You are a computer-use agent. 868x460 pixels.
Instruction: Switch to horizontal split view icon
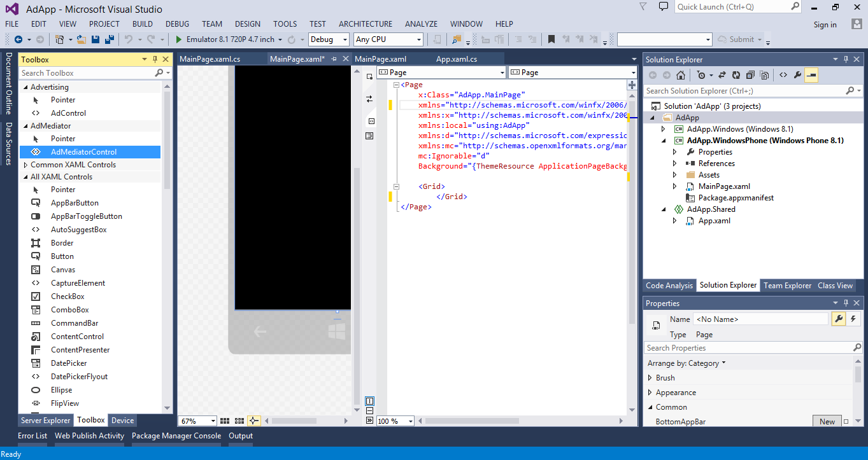pyautogui.click(x=369, y=410)
